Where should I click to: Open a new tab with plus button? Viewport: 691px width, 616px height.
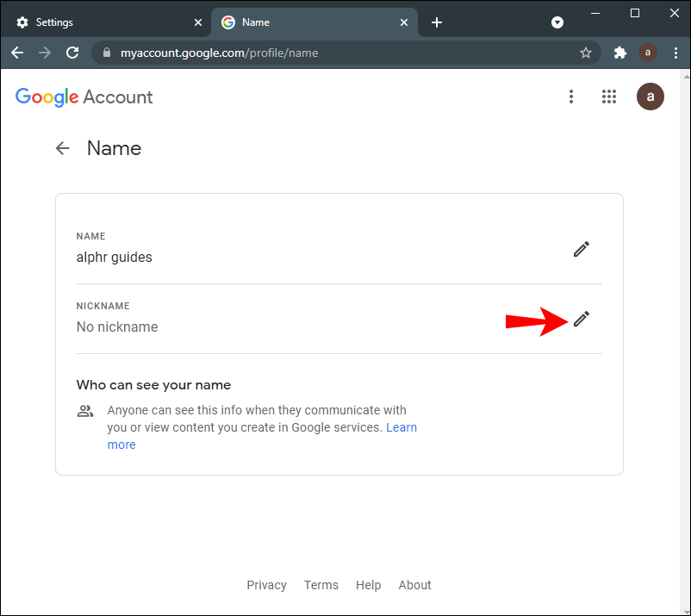click(437, 22)
